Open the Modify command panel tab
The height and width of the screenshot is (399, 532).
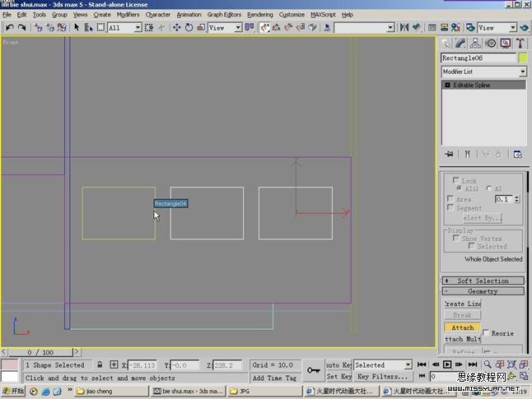pyautogui.click(x=460, y=44)
